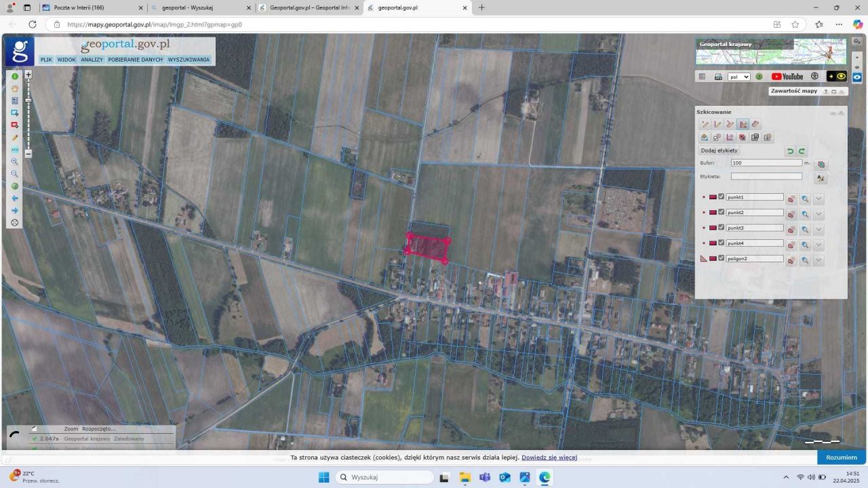Click poligon2 color swatch

pyautogui.click(x=713, y=258)
